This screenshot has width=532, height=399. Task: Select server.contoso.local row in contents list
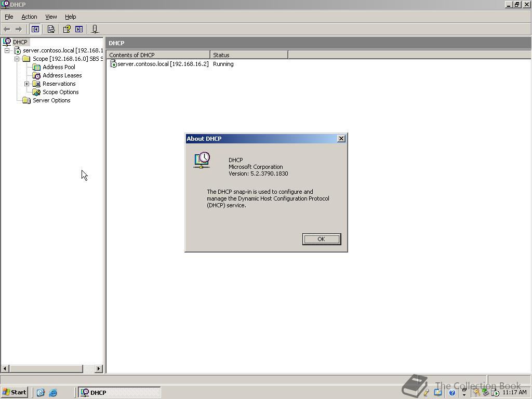tap(159, 64)
